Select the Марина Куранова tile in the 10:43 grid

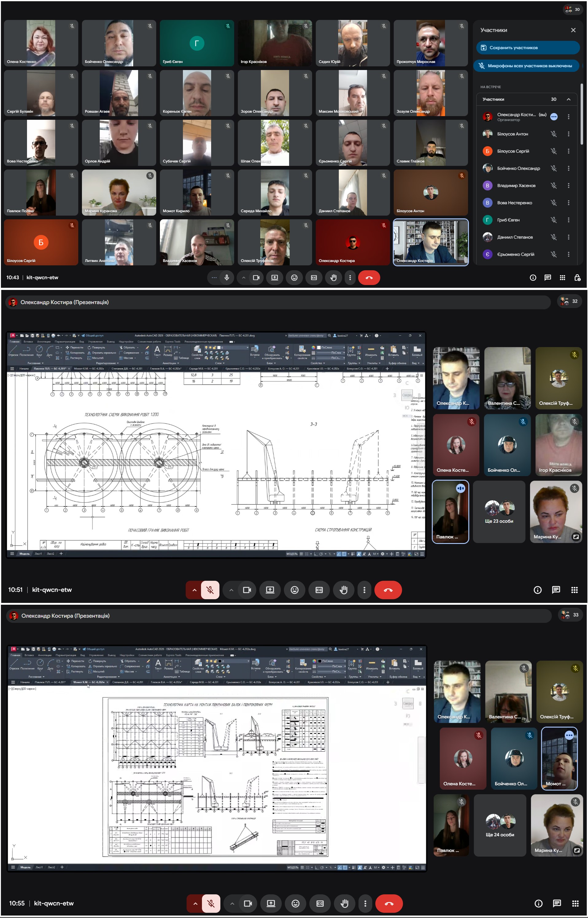point(119,193)
